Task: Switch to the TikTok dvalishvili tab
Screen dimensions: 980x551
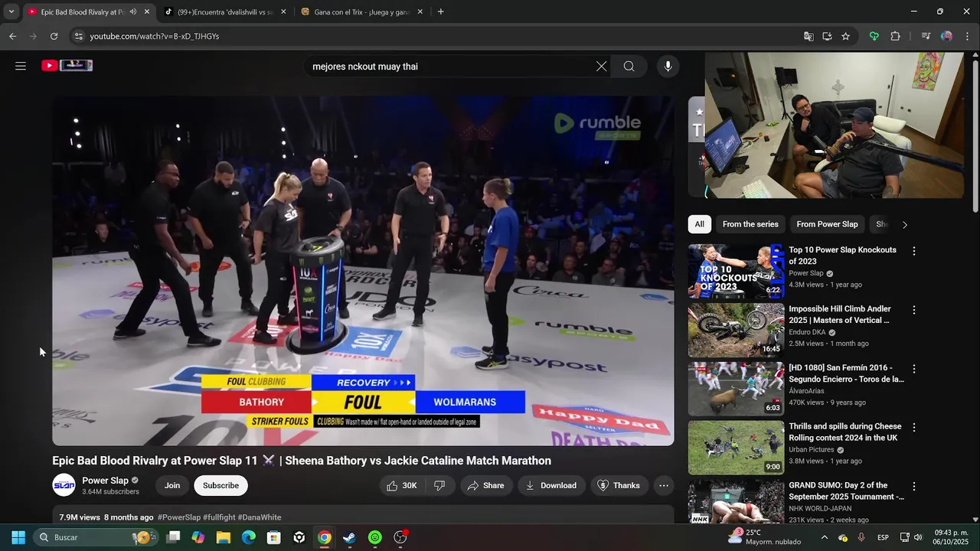Action: [x=225, y=12]
